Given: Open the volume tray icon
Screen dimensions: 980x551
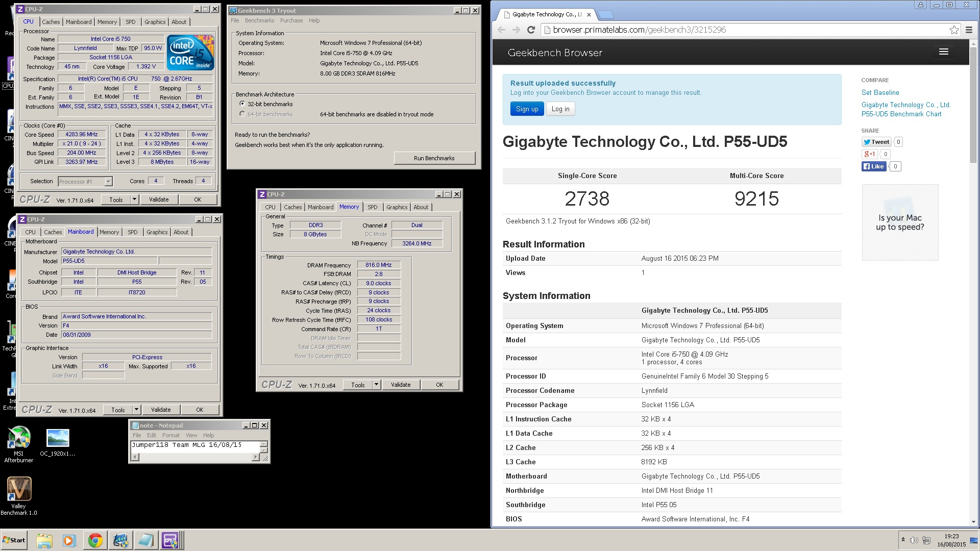Looking at the screenshot, I should 914,540.
